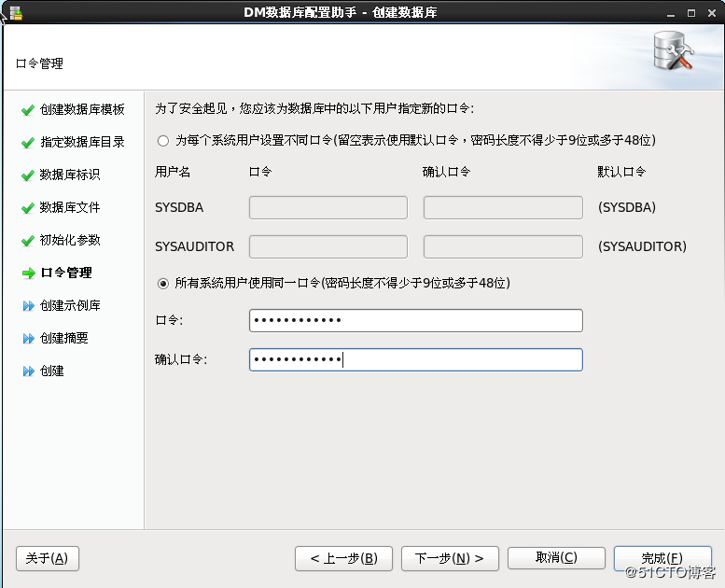The width and height of the screenshot is (725, 588).
Task: Click green arrow icon beside 口令管理
Action: (x=29, y=273)
